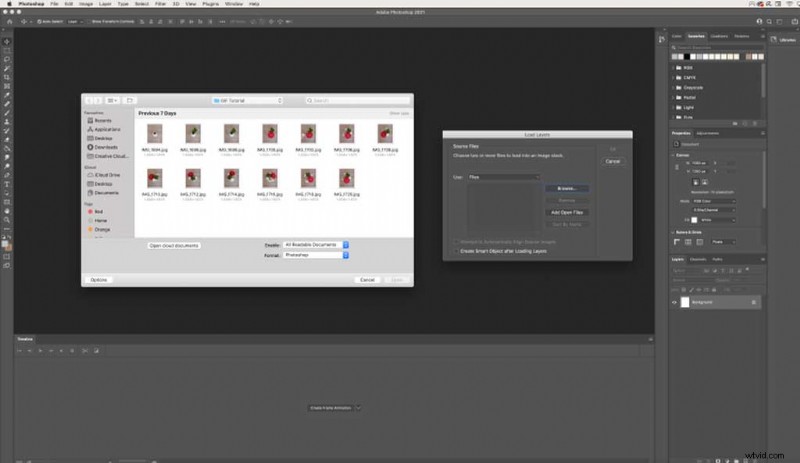Open the Create Frame Animation dropdown arrow

pos(358,408)
